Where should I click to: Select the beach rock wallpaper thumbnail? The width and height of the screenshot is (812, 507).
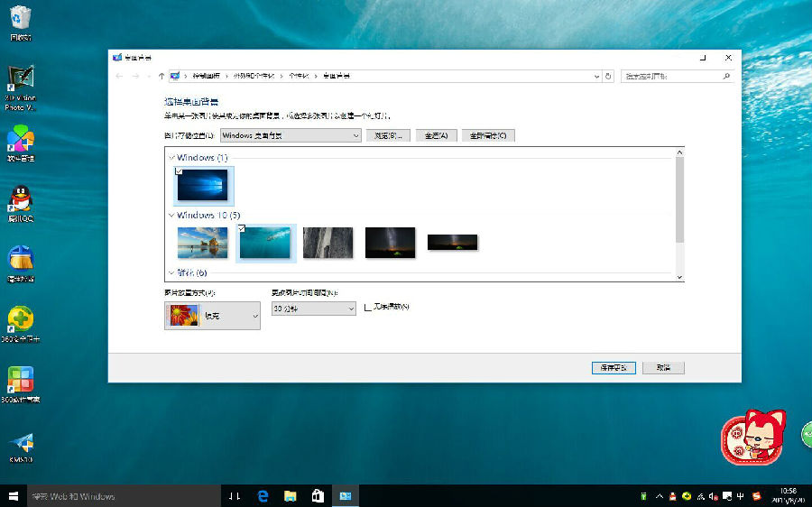click(202, 242)
